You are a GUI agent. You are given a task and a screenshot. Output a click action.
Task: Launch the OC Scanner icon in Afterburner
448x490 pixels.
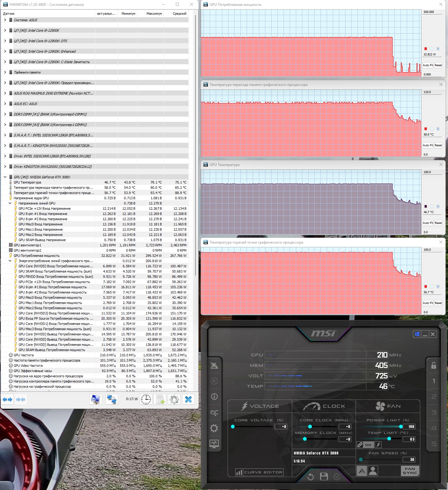(x=214, y=412)
